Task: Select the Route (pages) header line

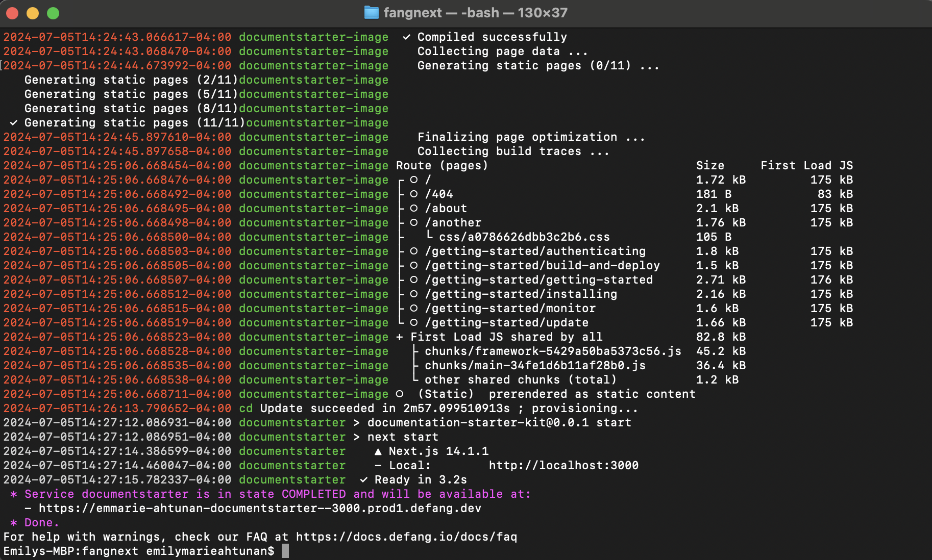Action: (x=442, y=165)
